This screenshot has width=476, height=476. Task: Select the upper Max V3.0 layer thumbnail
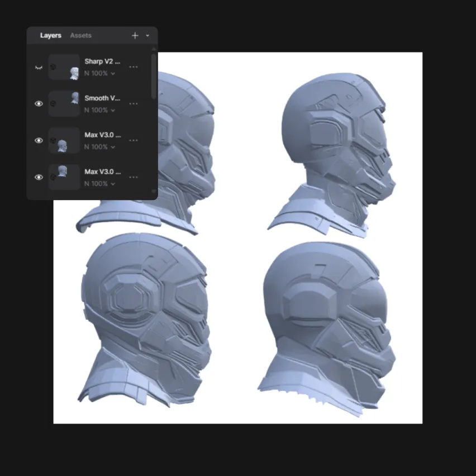pyautogui.click(x=64, y=141)
